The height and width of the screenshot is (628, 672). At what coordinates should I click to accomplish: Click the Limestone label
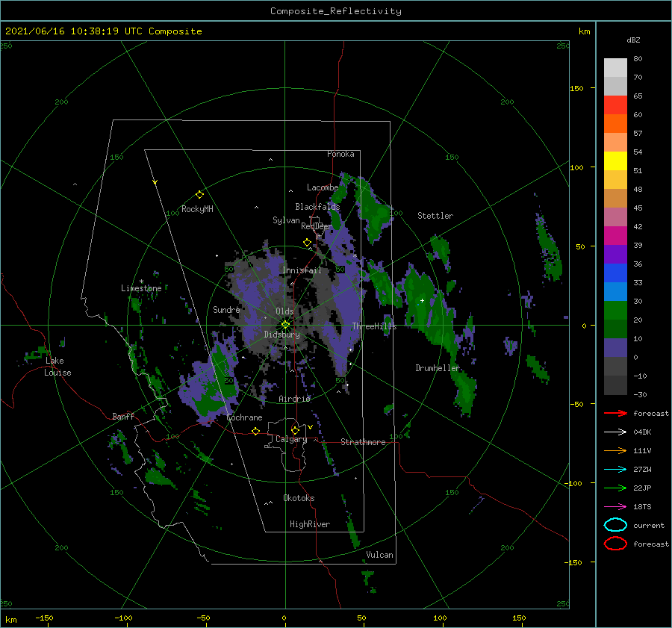coord(141,288)
